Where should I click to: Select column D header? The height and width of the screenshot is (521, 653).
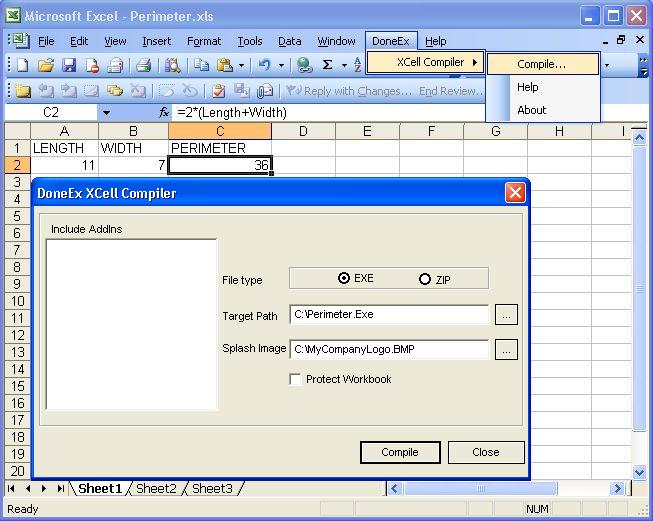click(303, 131)
